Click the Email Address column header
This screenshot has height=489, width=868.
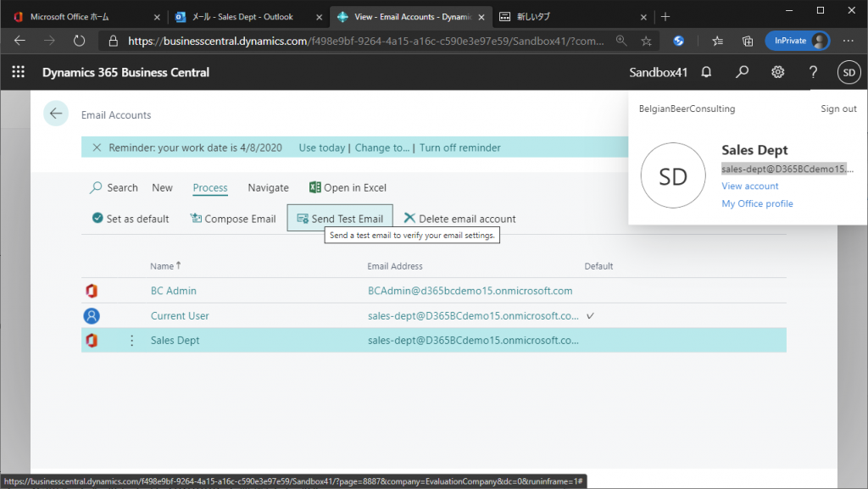pos(395,266)
